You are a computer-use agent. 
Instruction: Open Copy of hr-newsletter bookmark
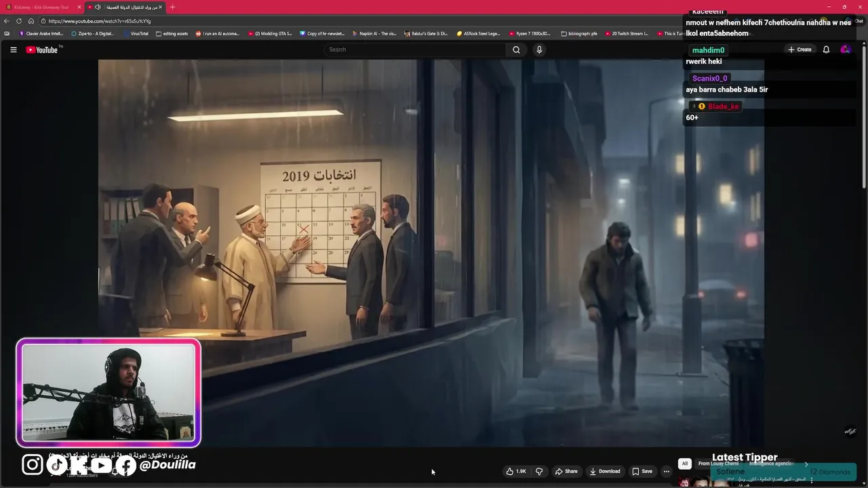(x=322, y=33)
